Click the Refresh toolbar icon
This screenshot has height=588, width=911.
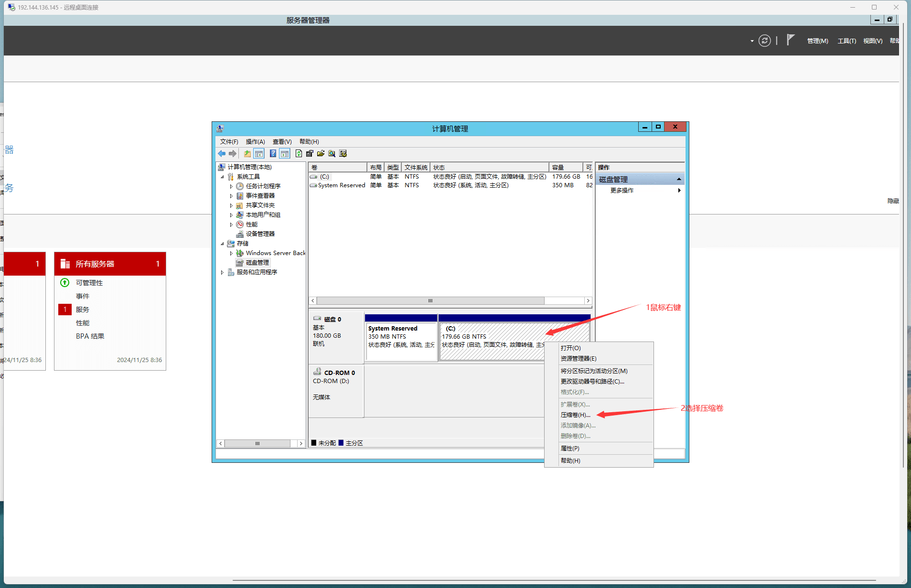click(x=299, y=154)
